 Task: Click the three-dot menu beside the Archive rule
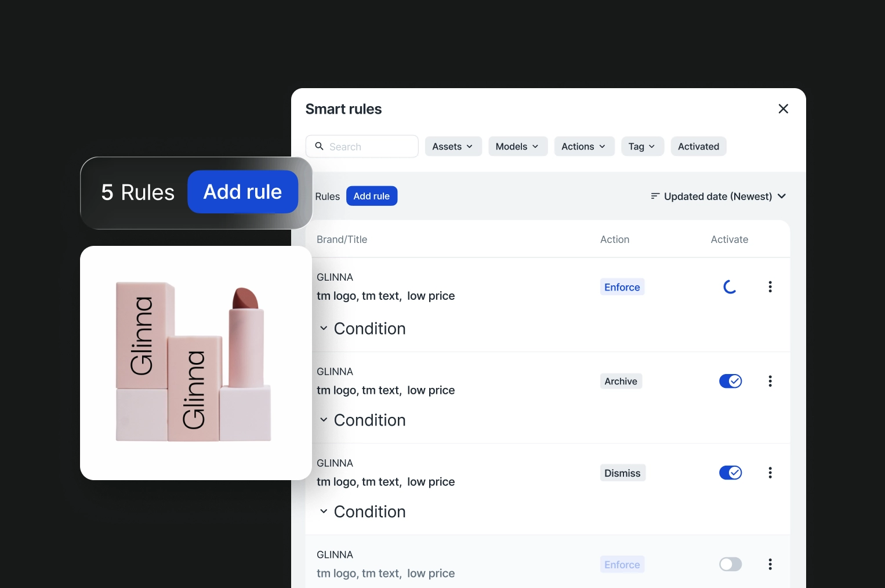click(x=770, y=381)
